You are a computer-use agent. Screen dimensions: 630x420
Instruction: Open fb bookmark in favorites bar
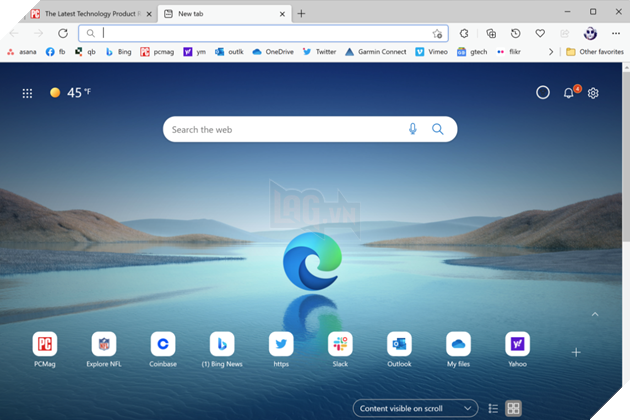click(x=55, y=52)
